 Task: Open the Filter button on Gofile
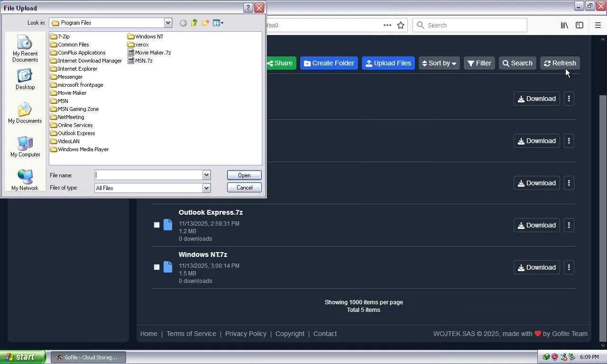tap(479, 63)
